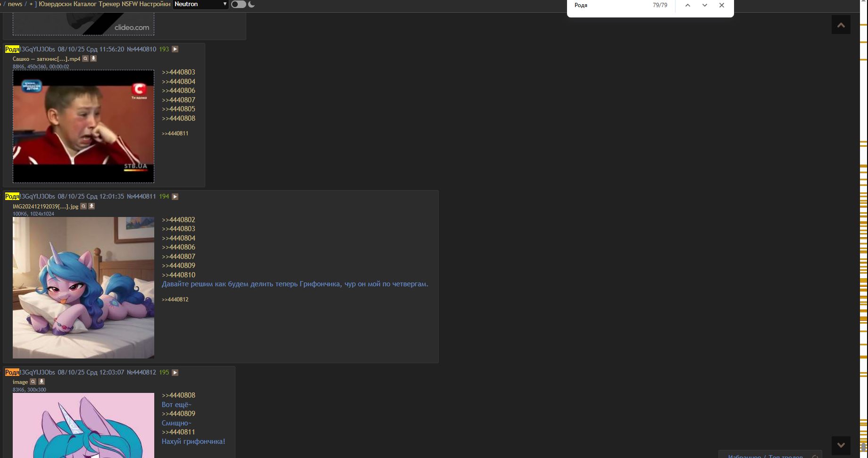Click post counter 193
868x458 pixels.
coord(164,49)
